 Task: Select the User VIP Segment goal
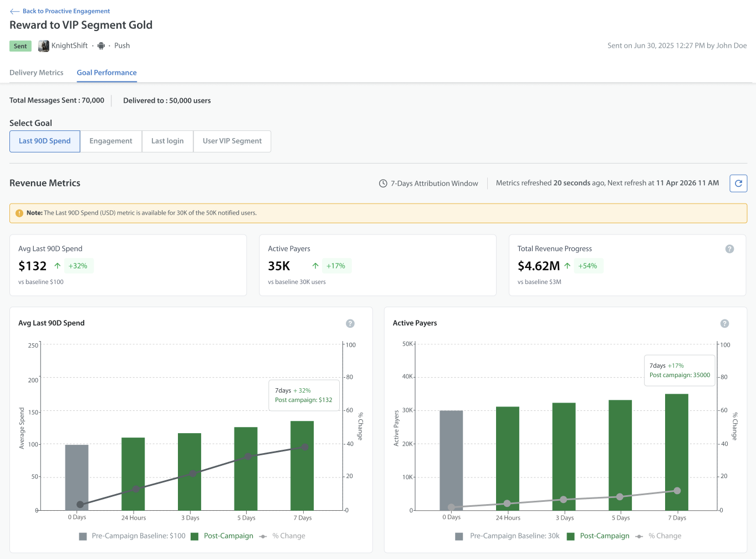(x=232, y=141)
